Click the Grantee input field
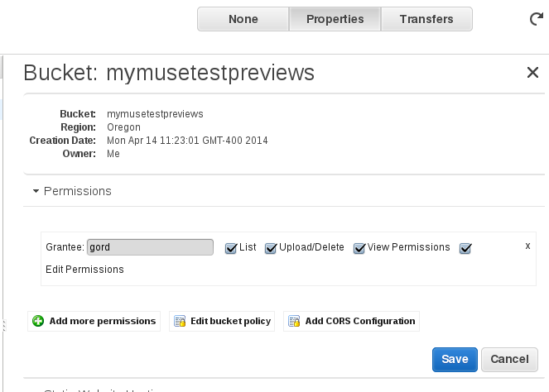Screen dimensions: 549x392 coord(150,247)
